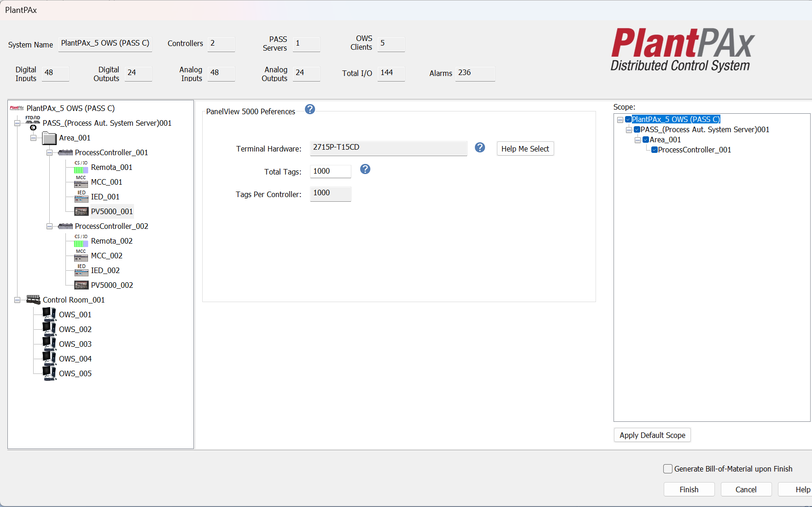Click the Area_001 folder icon
This screenshot has width=812, height=507.
49,138
